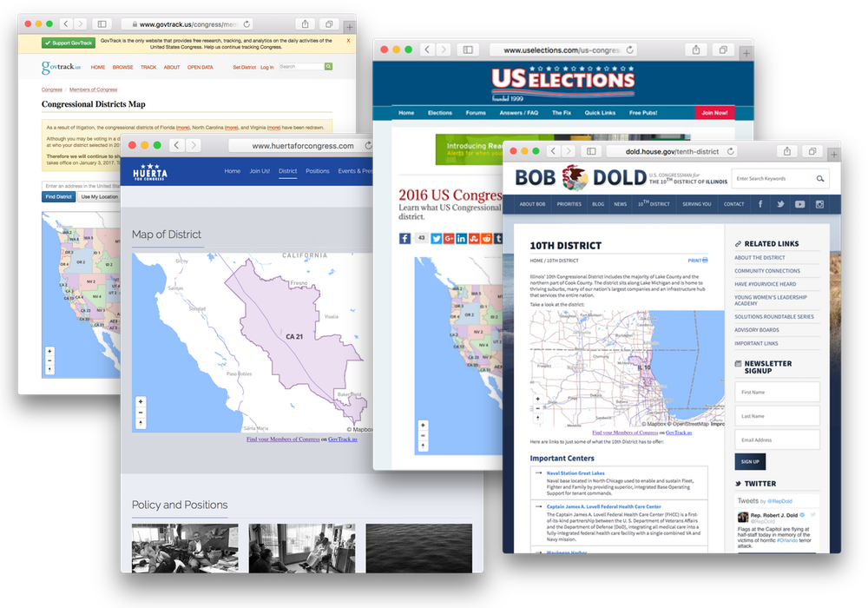
Task: Click the YouTube icon on Bob Dold's navigation bar
Action: (799, 204)
